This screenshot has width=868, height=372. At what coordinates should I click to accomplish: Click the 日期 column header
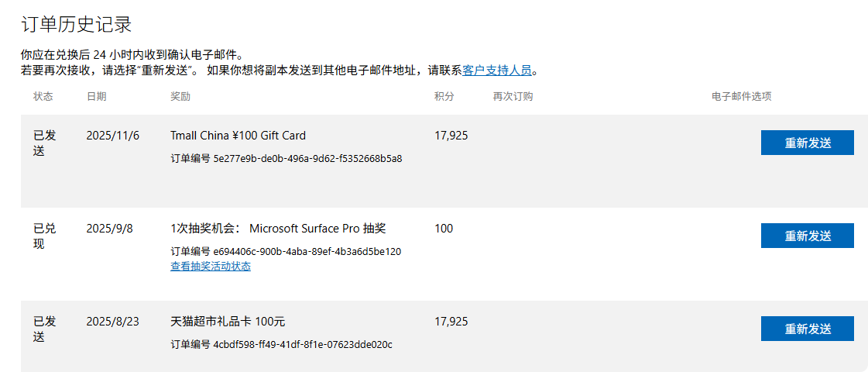(97, 97)
